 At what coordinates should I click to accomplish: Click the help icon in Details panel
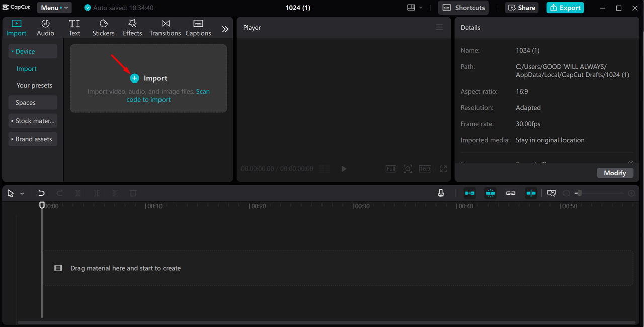point(631,163)
